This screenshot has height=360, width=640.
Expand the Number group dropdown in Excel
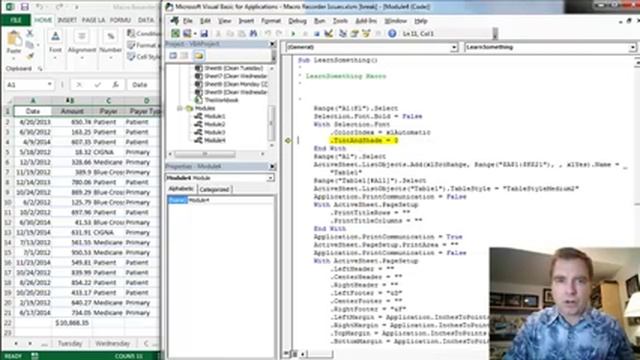pos(110,58)
